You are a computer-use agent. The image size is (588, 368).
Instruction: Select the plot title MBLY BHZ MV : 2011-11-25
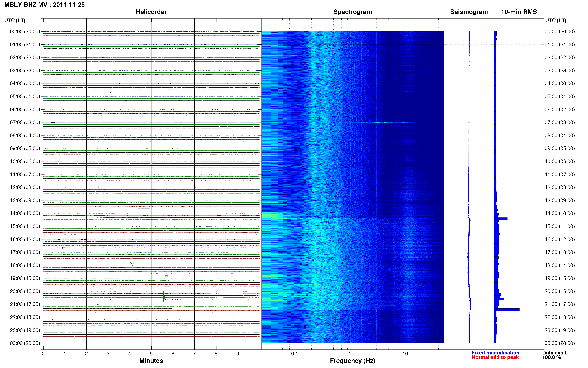click(x=45, y=5)
